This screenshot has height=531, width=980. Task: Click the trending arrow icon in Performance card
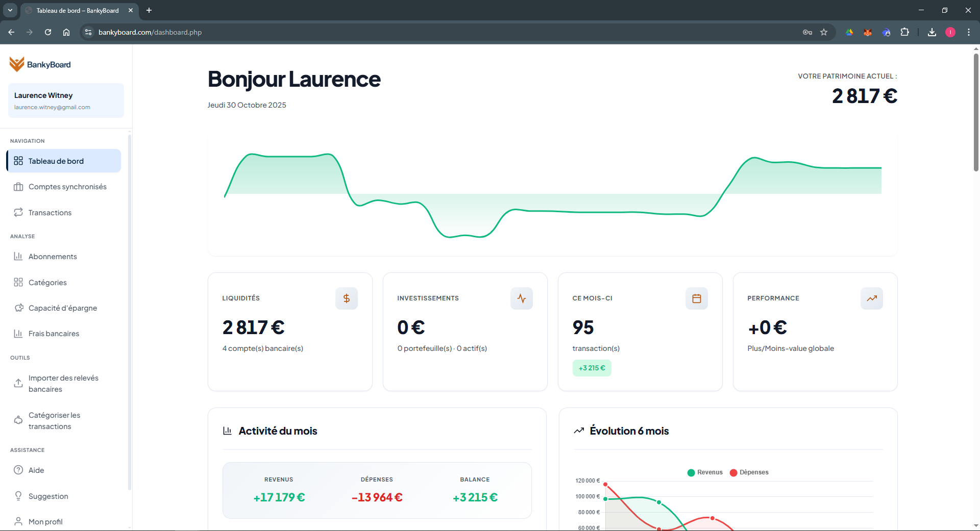point(871,298)
